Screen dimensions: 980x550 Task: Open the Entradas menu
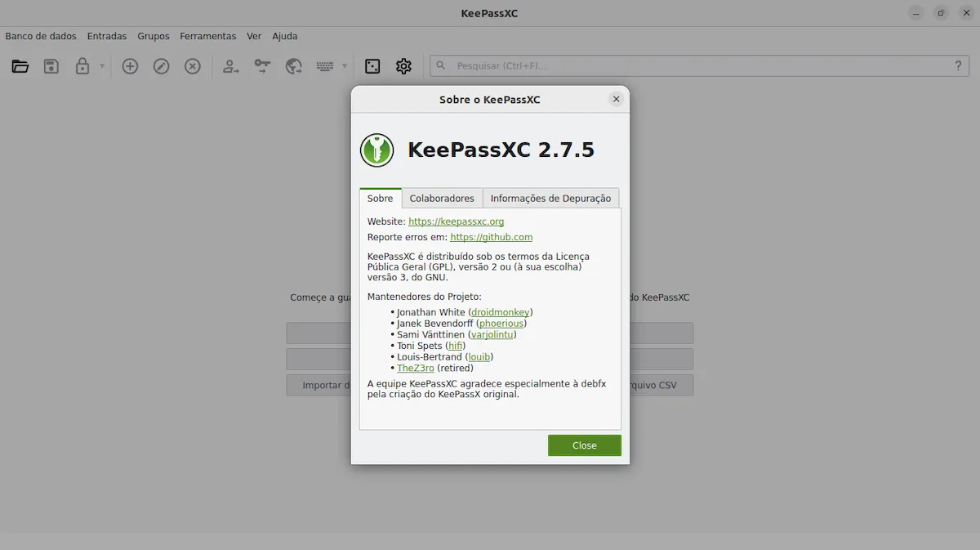click(x=107, y=36)
